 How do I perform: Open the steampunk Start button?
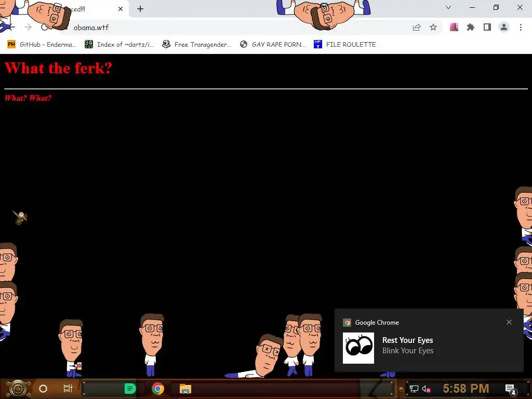pyautogui.click(x=18, y=389)
